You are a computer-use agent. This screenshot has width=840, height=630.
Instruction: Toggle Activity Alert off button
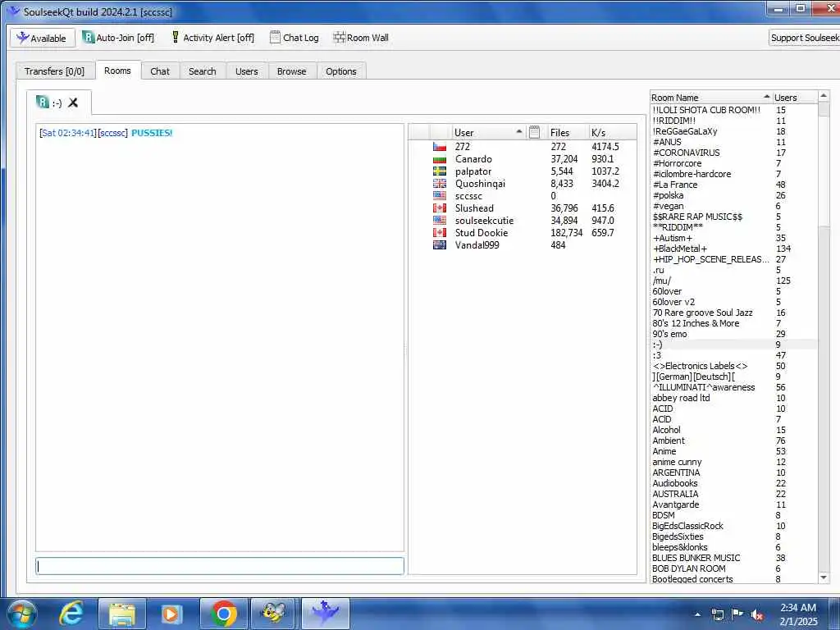point(212,38)
